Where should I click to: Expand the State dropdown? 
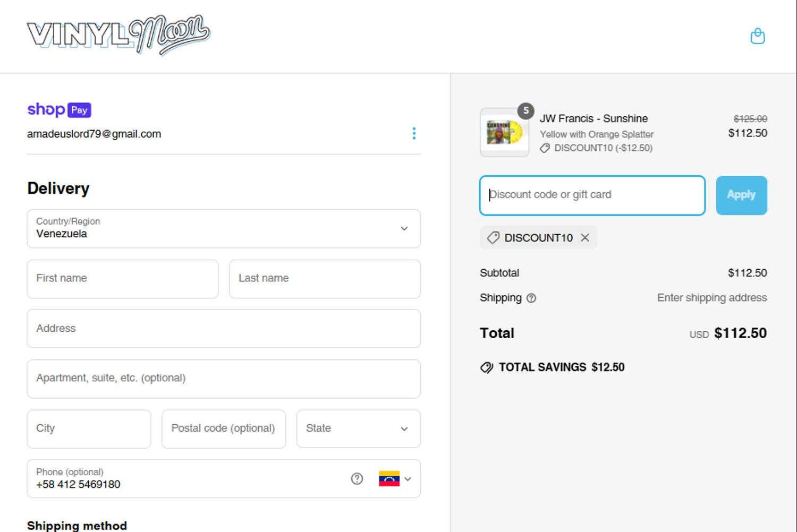click(x=359, y=428)
